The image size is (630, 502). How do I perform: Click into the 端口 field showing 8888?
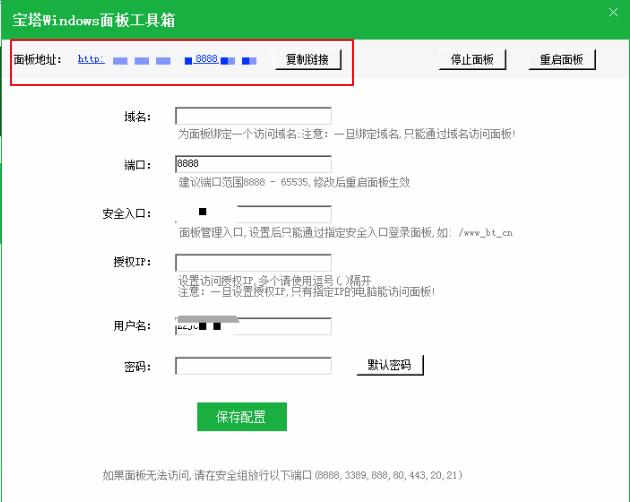254,164
